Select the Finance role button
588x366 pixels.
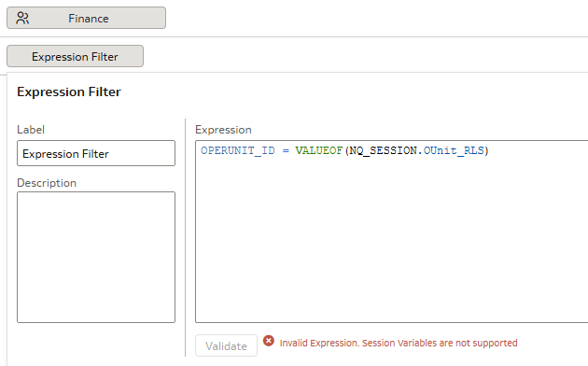(86, 18)
